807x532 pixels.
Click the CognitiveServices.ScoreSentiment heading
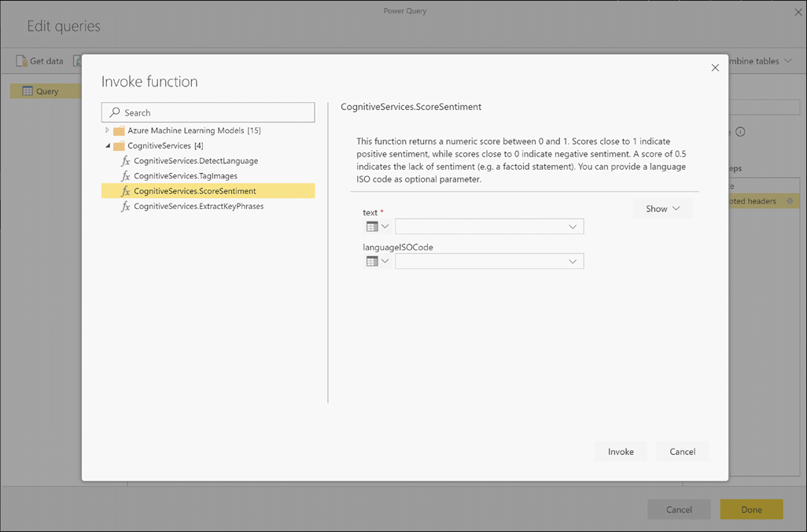point(411,107)
